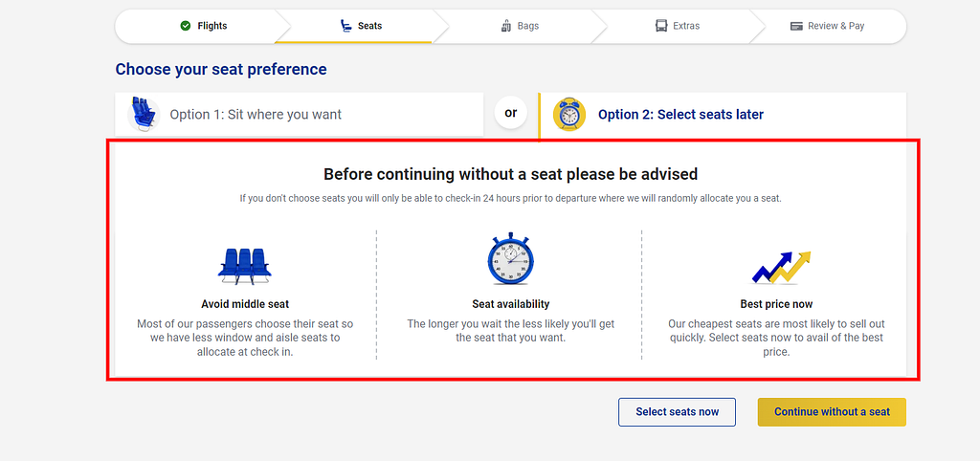Open the Bags step tab

point(520,26)
